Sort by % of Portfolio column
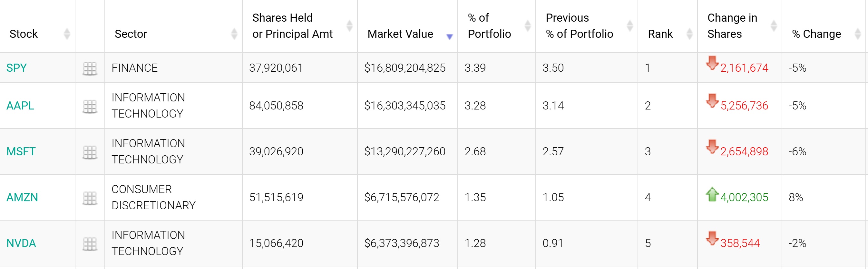Viewport: 868px width, 269px height. point(528,26)
